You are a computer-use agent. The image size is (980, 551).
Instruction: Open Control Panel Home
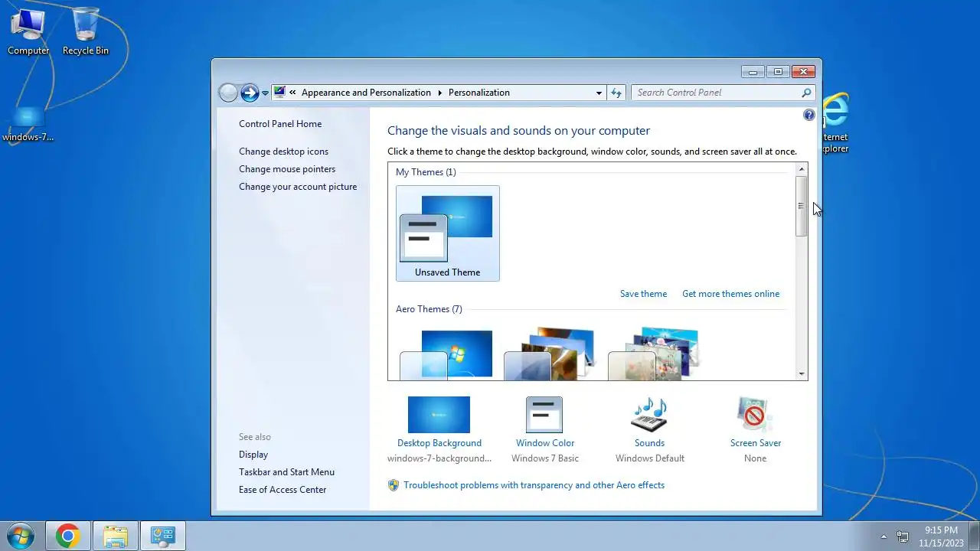[x=280, y=124]
